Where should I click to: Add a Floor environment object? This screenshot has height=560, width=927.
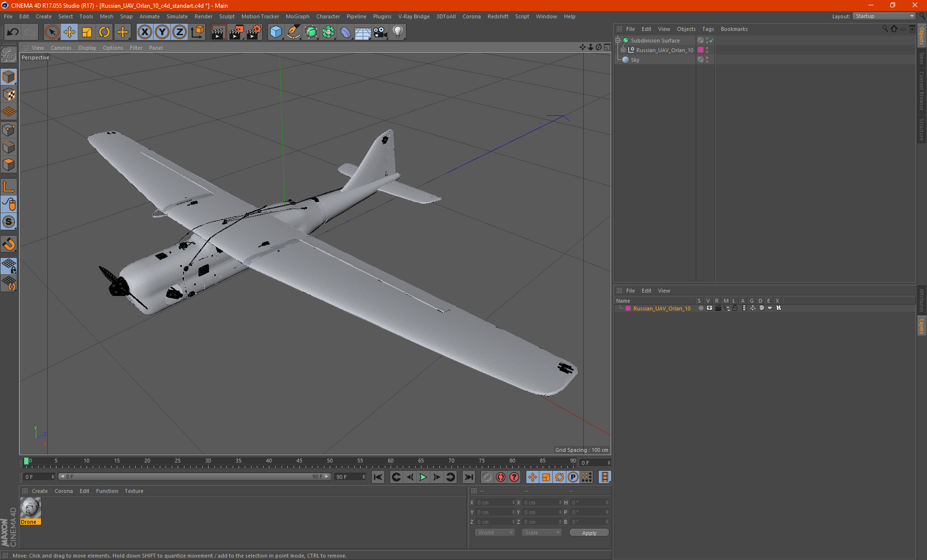pyautogui.click(x=363, y=32)
